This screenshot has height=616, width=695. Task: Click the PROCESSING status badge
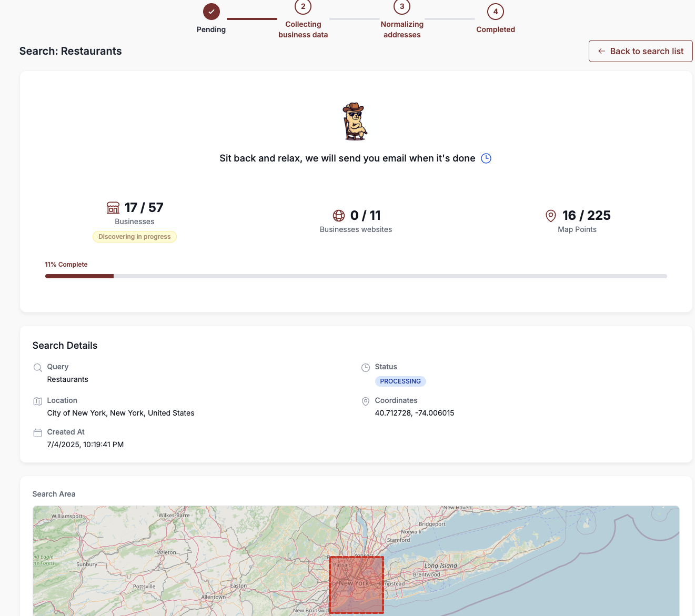coord(400,381)
